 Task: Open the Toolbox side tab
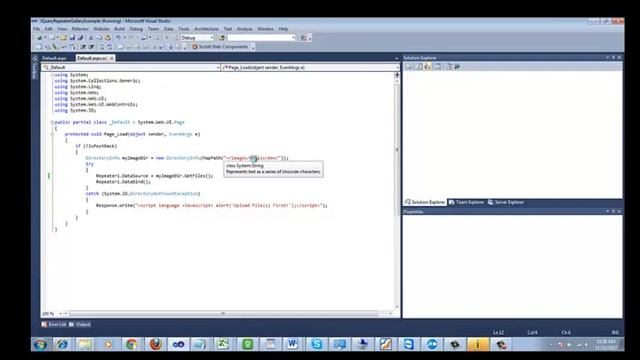(x=35, y=68)
